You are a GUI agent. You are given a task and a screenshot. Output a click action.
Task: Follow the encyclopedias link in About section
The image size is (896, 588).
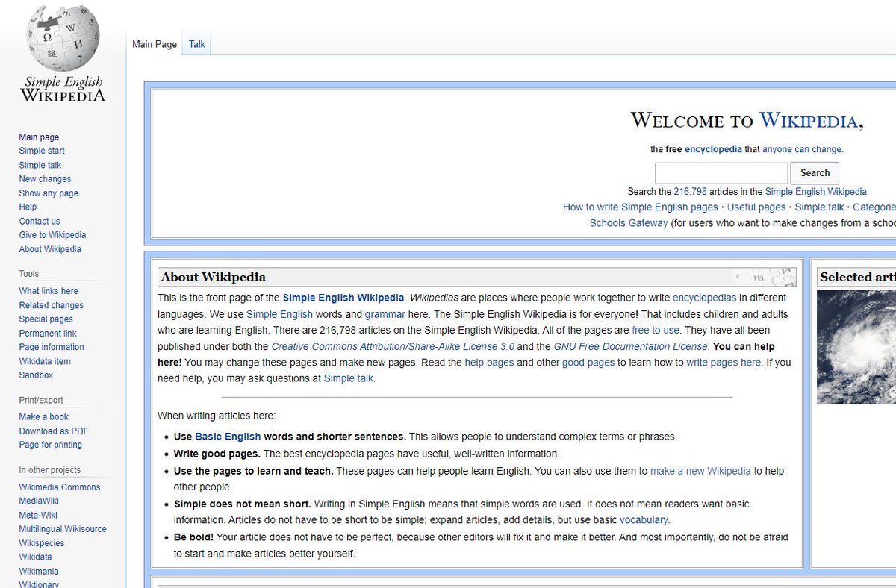[x=704, y=298]
